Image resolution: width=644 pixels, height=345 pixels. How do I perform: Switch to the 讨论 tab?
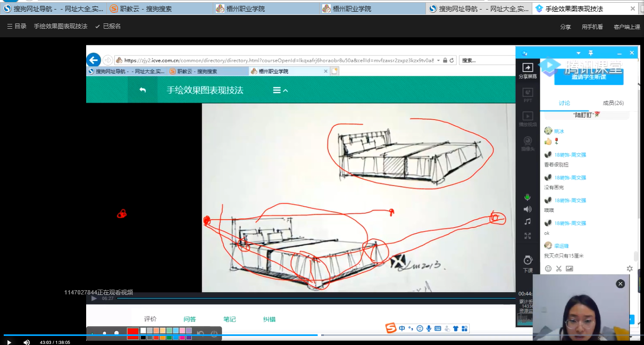[564, 103]
